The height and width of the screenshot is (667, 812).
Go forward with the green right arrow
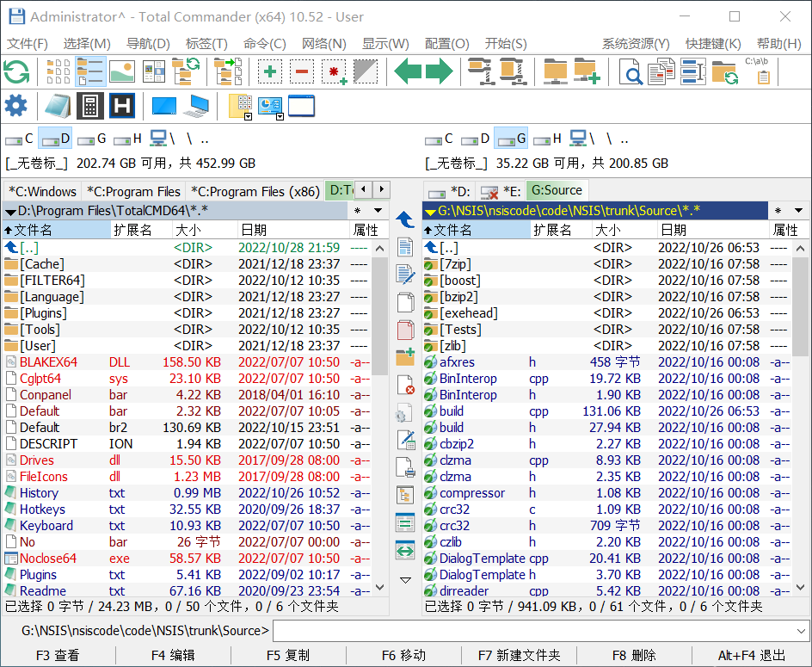click(x=440, y=71)
